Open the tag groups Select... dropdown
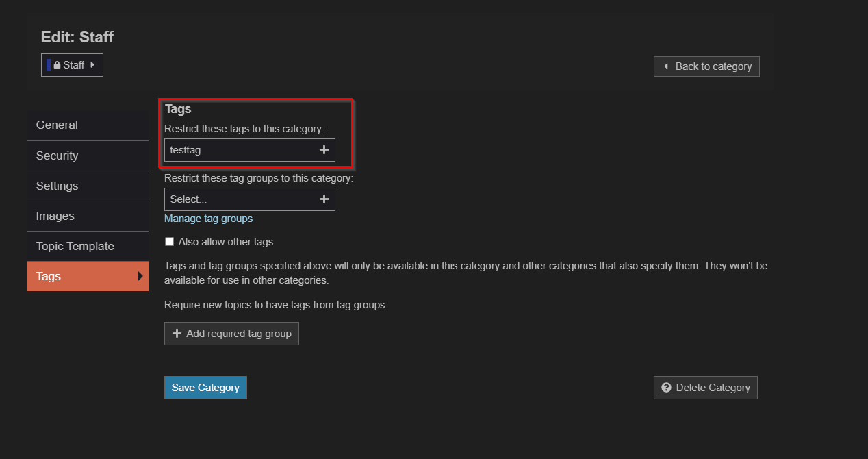Image resolution: width=868 pixels, height=459 pixels. [250, 199]
